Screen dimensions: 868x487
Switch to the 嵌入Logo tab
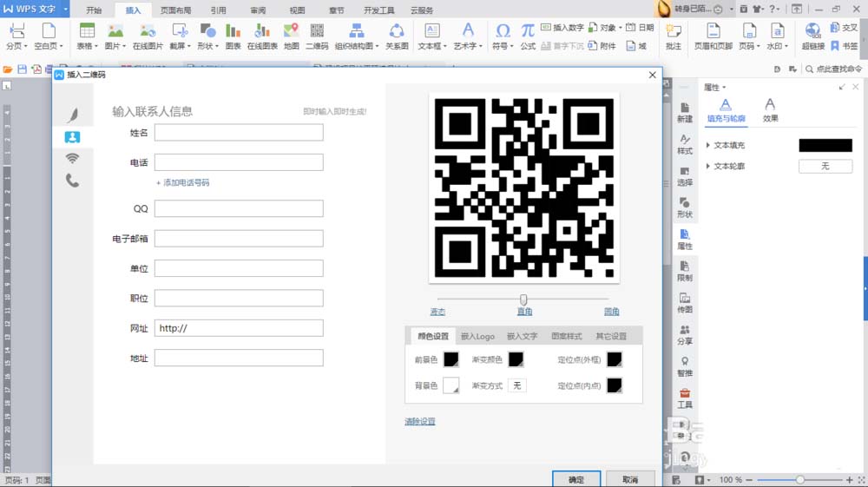[477, 336]
